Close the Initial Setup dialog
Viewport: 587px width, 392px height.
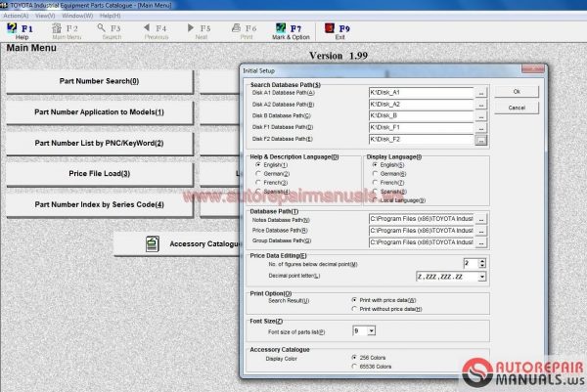coord(533,69)
